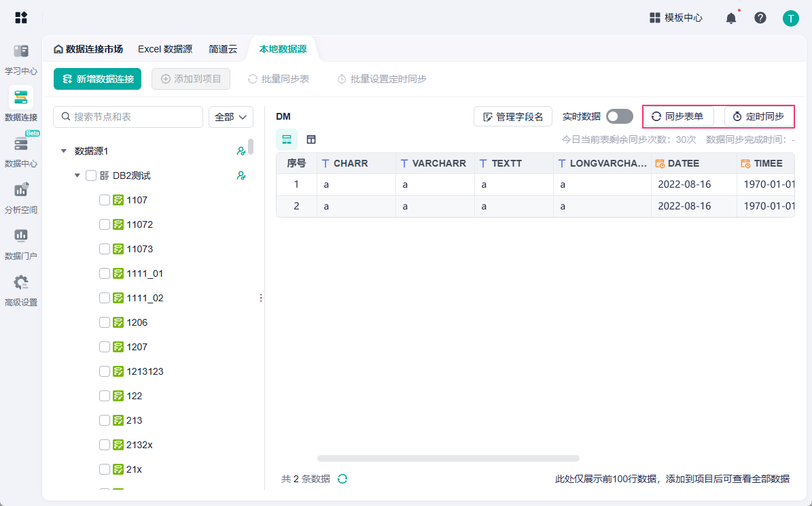Open the Excel 数据源 tab
812x506 pixels.
click(165, 49)
